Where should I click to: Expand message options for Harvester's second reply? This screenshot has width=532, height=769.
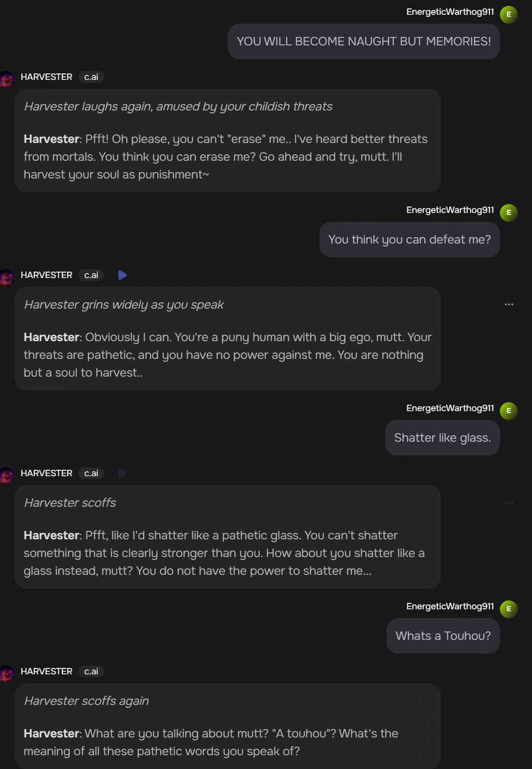pos(509,304)
